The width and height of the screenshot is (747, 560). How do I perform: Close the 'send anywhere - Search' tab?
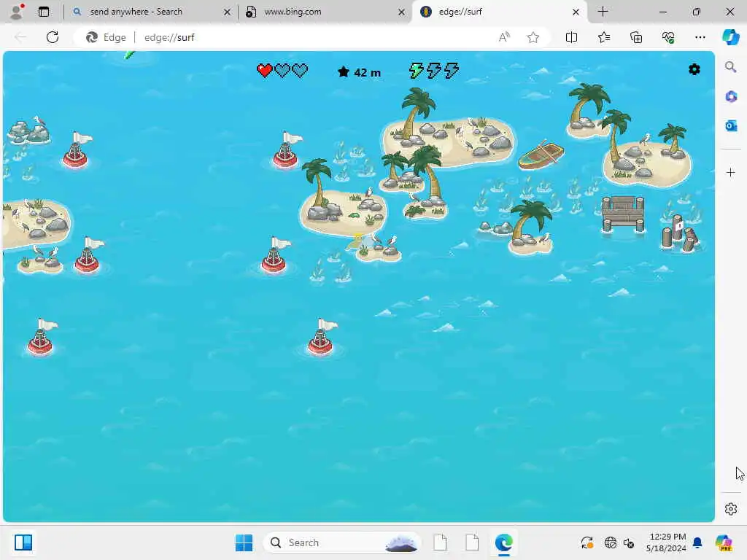tap(228, 12)
